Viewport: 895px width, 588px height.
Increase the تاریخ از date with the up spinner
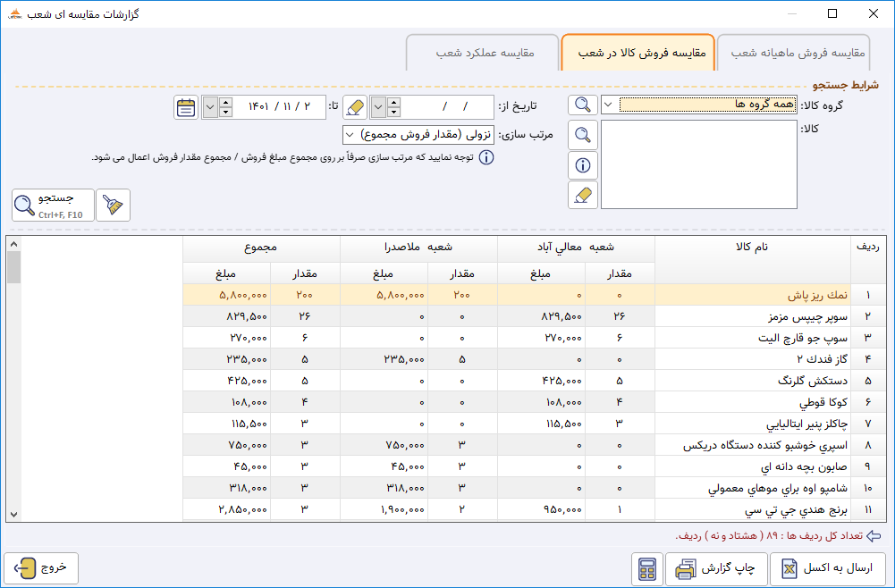pos(393,102)
